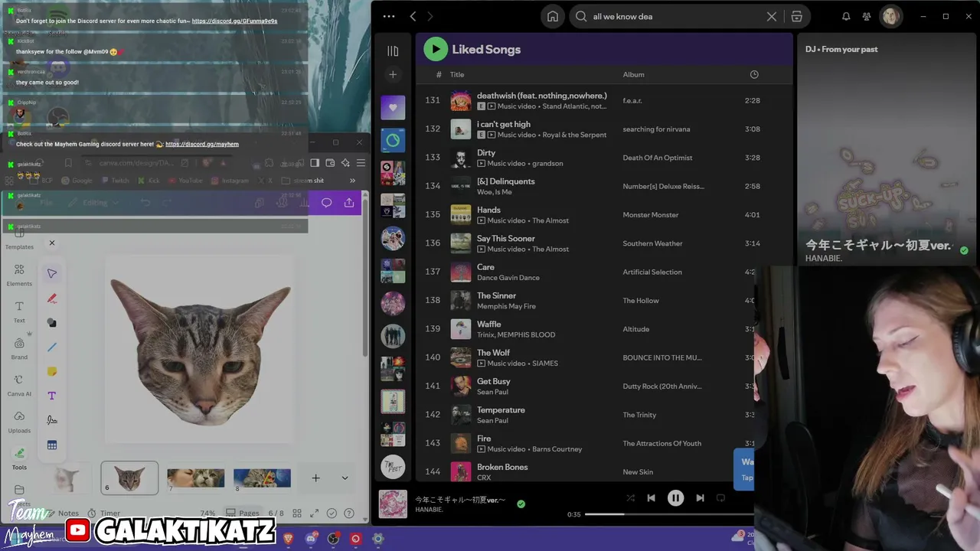Click now-playing album cover in player bar
The image size is (980, 551).
coord(393,504)
